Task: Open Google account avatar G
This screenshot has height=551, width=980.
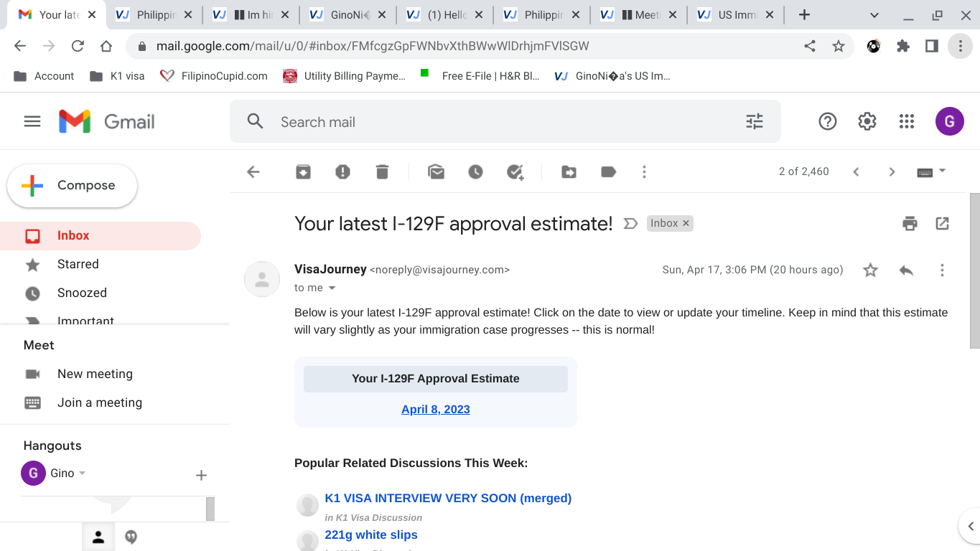Action: [950, 122]
